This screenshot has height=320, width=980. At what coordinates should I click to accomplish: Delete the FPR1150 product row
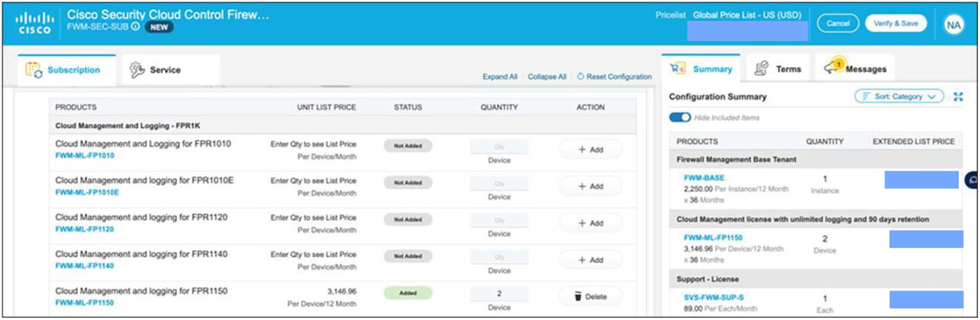(590, 297)
